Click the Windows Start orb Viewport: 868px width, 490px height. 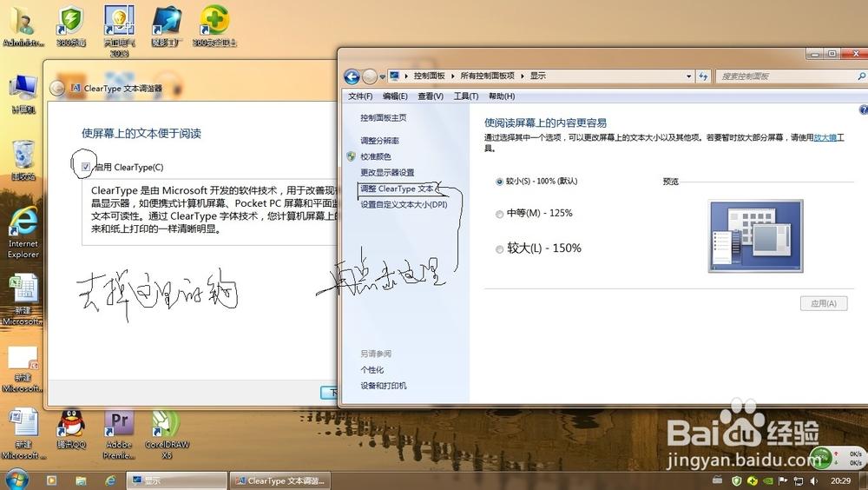[x=16, y=480]
